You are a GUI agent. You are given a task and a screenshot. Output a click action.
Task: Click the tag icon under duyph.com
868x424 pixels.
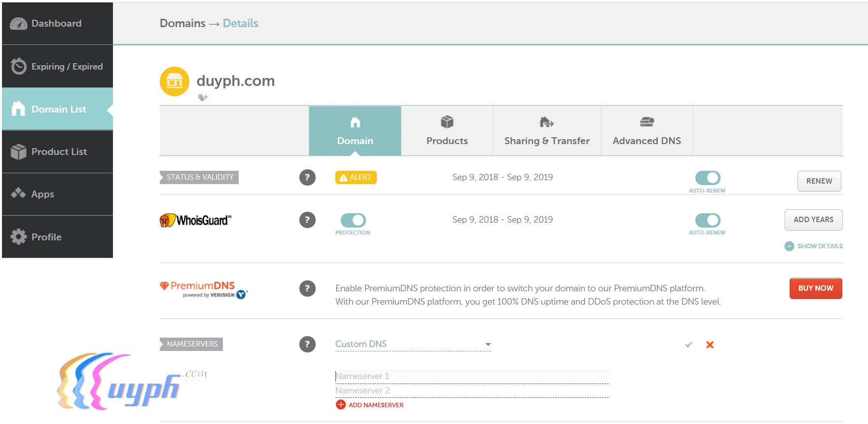(x=203, y=98)
